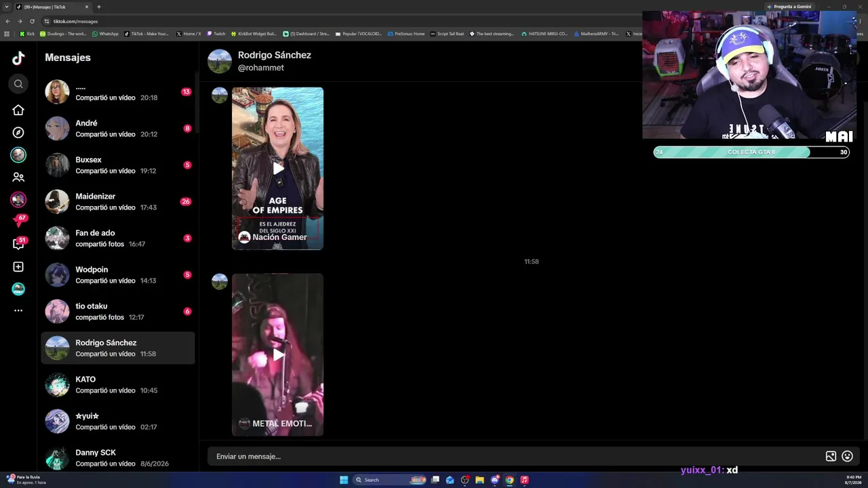Click the Pregunta a Gemini button
The image size is (868, 488).
(789, 7)
